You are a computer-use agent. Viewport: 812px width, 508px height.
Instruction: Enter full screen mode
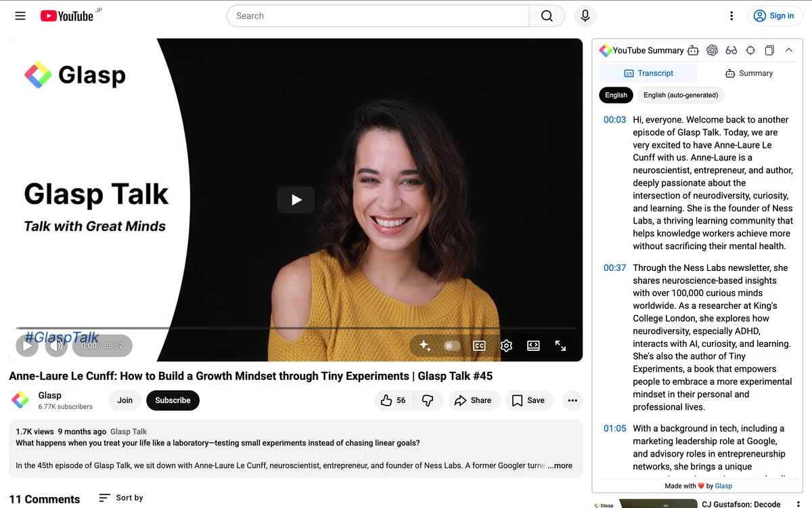[560, 345]
